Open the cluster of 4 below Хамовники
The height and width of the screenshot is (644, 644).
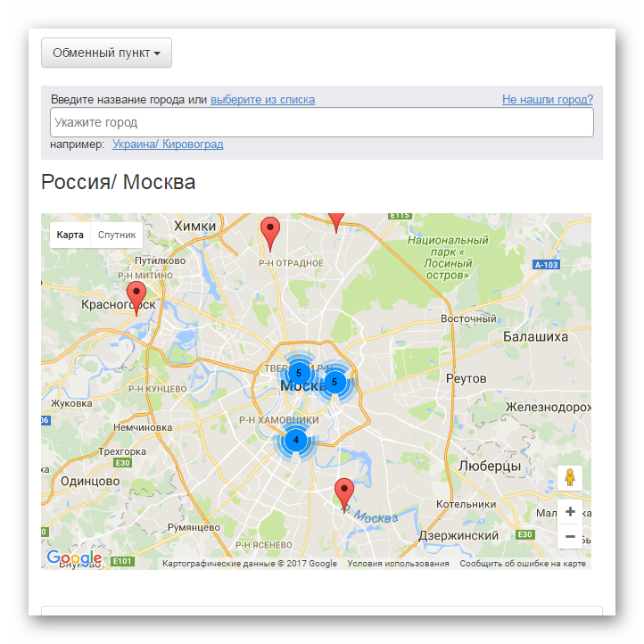tap(296, 441)
